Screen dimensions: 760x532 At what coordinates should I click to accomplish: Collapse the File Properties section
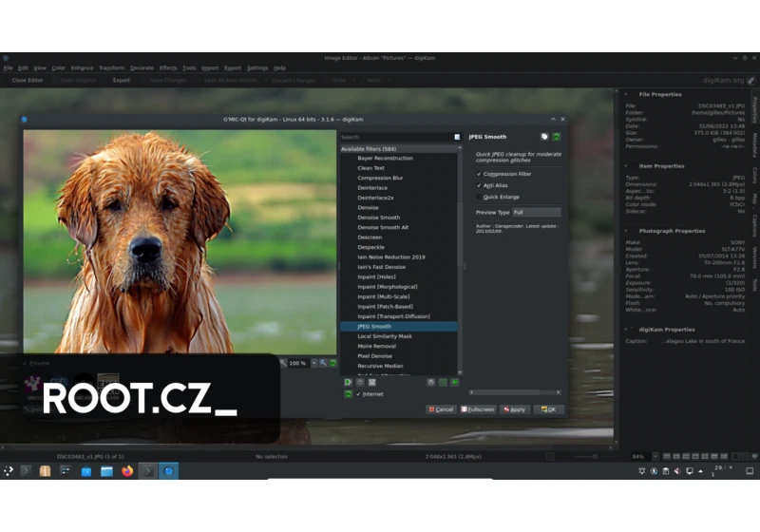(x=626, y=94)
